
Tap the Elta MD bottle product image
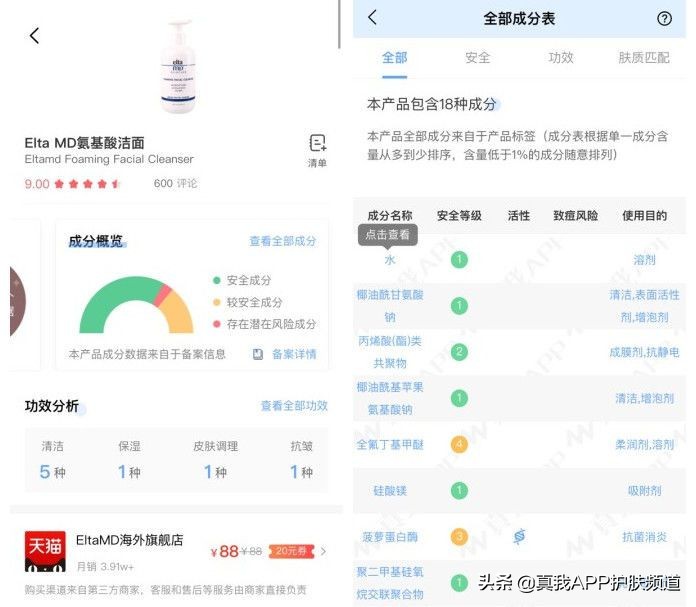point(178,67)
